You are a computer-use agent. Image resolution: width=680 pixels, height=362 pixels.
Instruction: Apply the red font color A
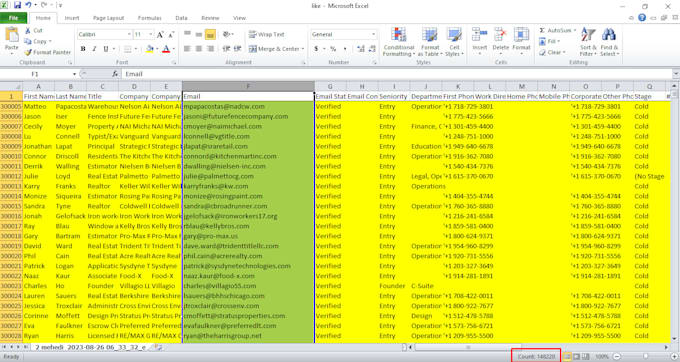(x=166, y=49)
